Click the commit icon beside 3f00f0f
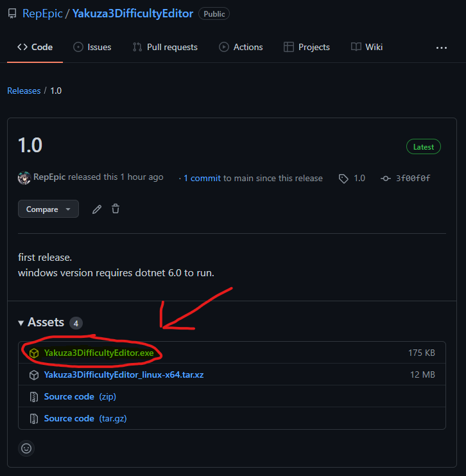Image resolution: width=466 pixels, height=476 pixels. 386,179
